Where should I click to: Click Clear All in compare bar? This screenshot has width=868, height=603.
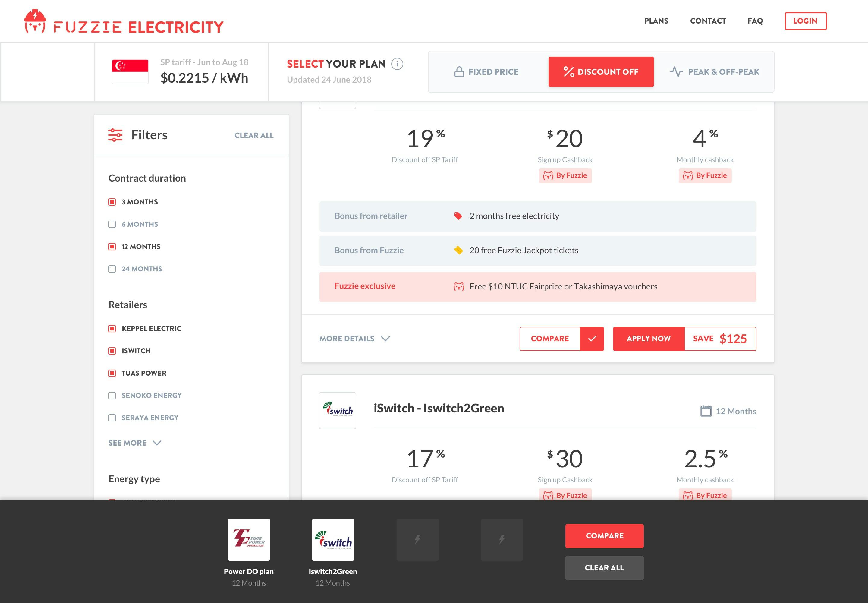604,567
